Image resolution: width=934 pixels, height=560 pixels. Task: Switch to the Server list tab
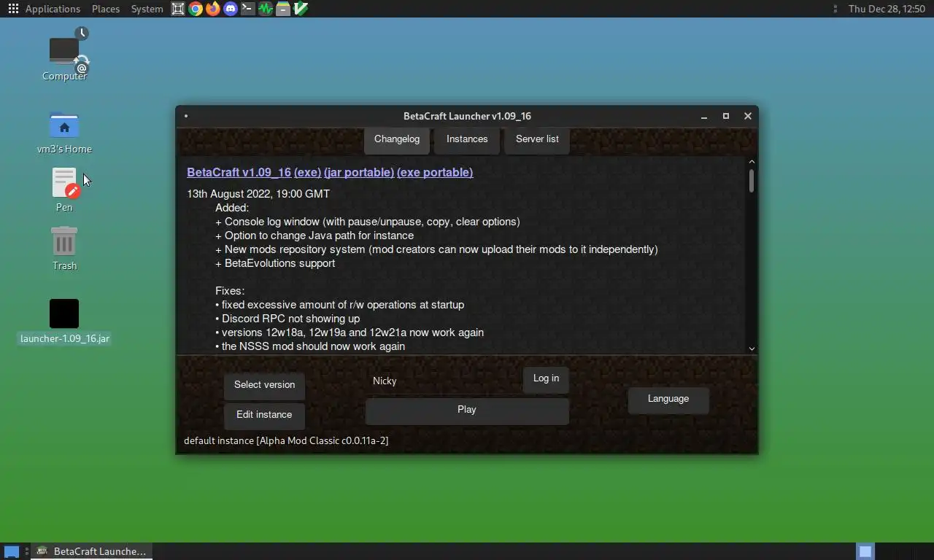click(x=537, y=139)
